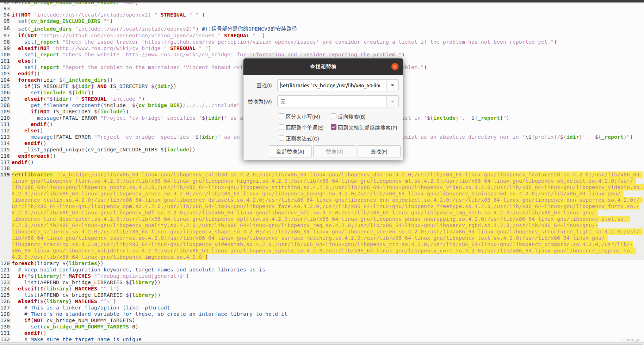644x345 pixels.
Task: Click inside the 替换为(W) replace field
Action: pyautogui.click(x=331, y=101)
